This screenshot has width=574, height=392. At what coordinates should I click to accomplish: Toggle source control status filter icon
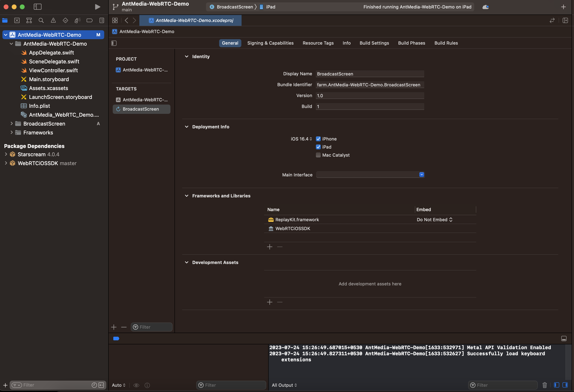(x=101, y=385)
